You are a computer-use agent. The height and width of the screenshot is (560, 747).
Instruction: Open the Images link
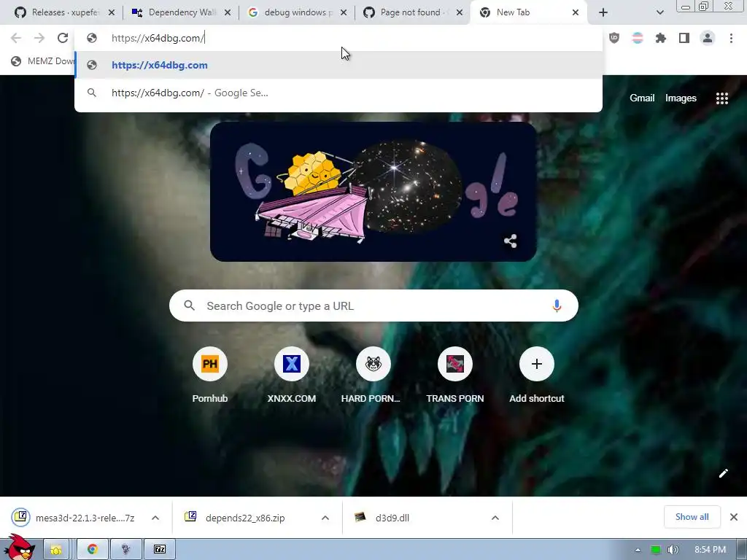(681, 98)
